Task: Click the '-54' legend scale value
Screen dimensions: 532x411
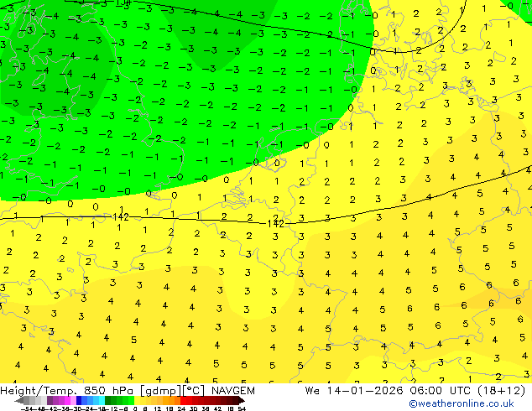Action: [x=27, y=408]
